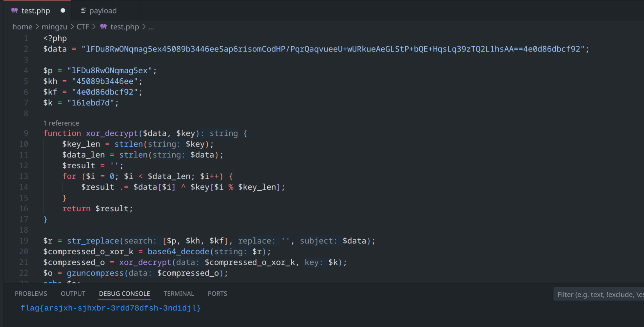Click the 'for' keyword on line 13

(x=69, y=176)
